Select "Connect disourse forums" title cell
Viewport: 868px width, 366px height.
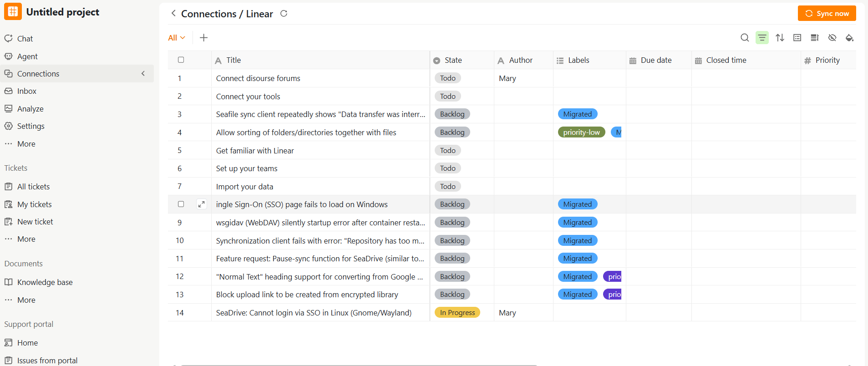[320, 78]
